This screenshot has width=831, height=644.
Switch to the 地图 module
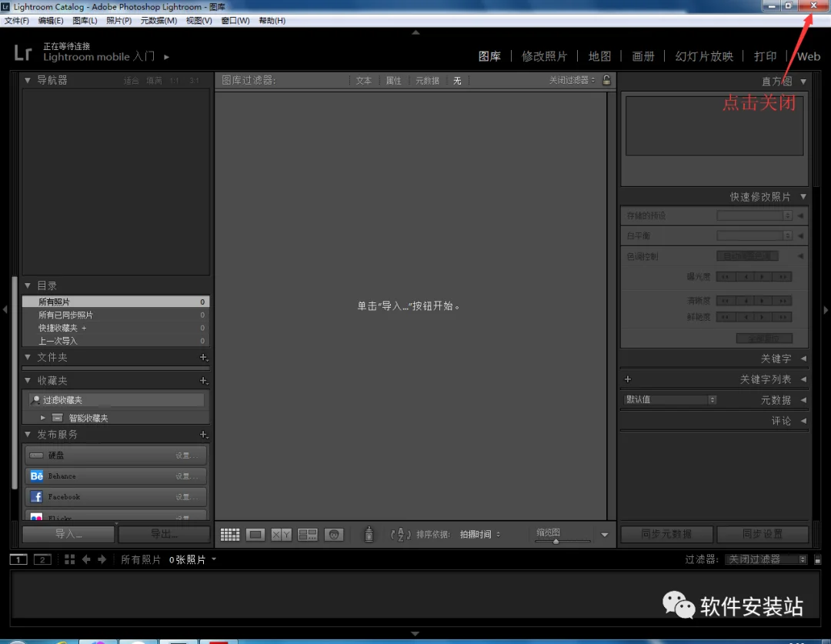[x=599, y=56]
